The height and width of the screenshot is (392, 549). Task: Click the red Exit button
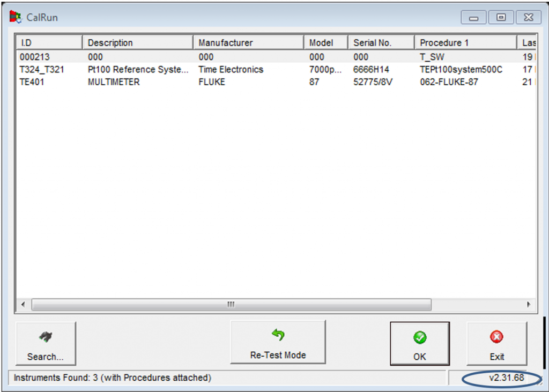point(496,344)
